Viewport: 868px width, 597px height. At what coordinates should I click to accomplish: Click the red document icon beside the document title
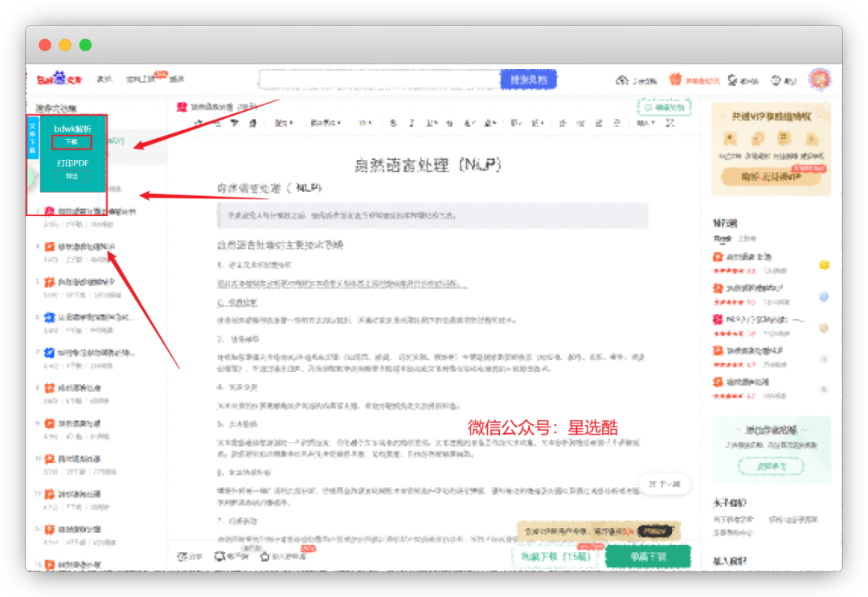(182, 106)
